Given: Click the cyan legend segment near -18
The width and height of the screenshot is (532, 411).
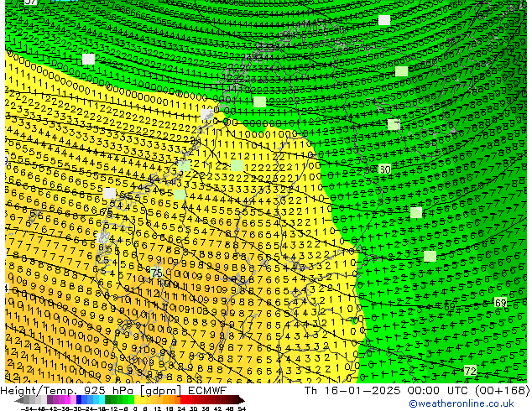Looking at the screenshot, I should 102,400.
